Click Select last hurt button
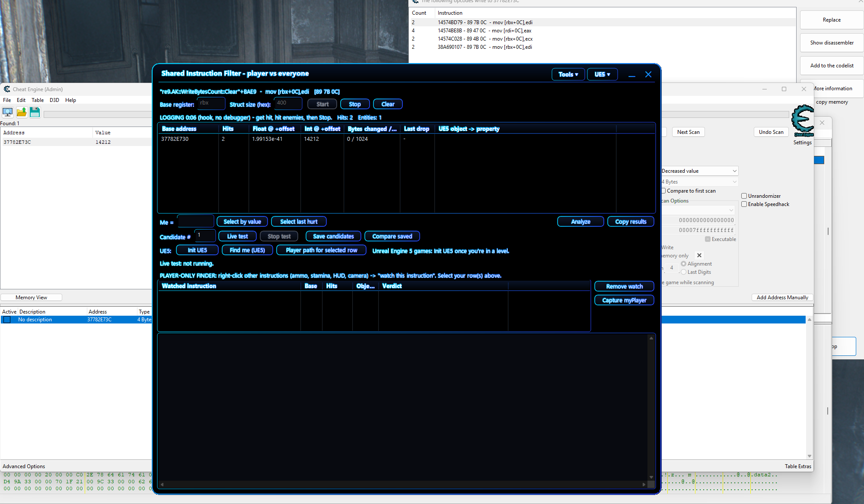The height and width of the screenshot is (504, 864). (x=299, y=222)
